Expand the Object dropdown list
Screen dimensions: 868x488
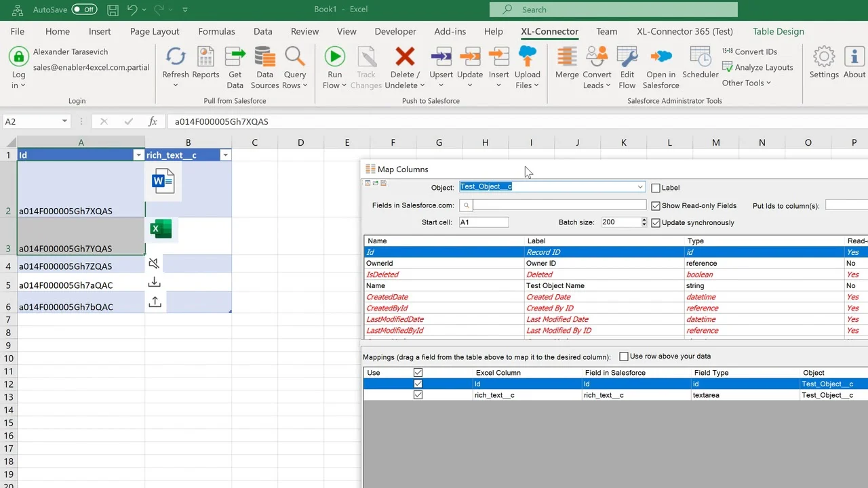click(x=639, y=187)
